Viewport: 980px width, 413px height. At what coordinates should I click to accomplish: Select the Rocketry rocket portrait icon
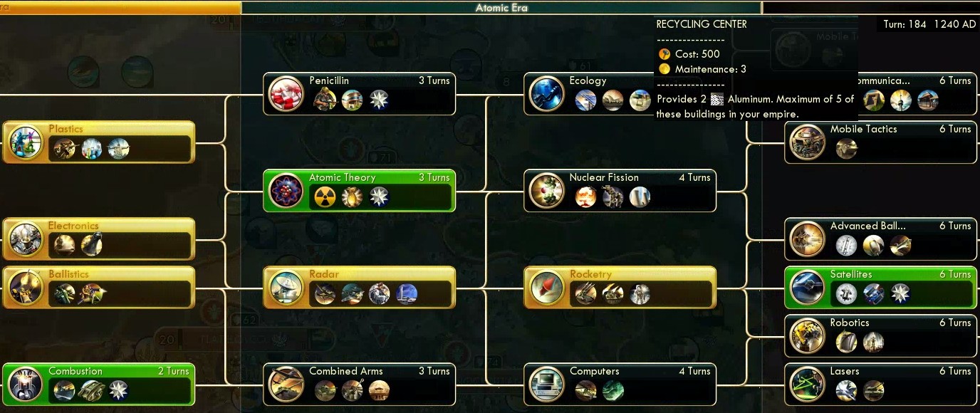547,288
